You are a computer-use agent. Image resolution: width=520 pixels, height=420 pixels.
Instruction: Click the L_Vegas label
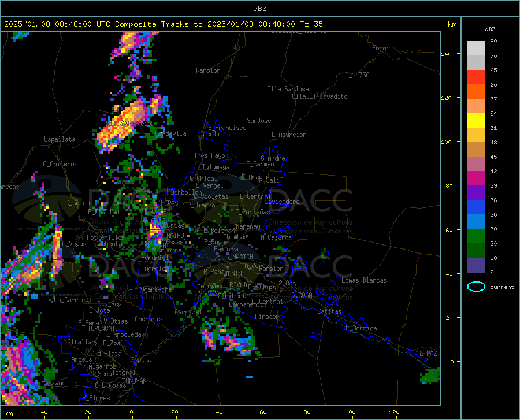(x=74, y=244)
